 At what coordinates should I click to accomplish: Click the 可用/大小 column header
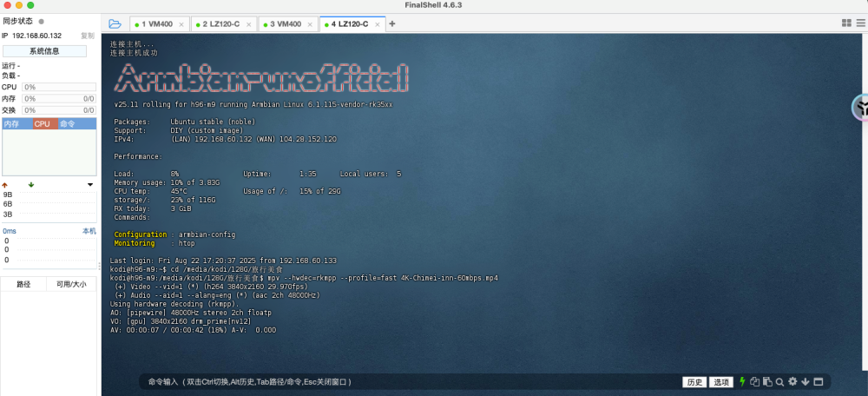pos(71,284)
